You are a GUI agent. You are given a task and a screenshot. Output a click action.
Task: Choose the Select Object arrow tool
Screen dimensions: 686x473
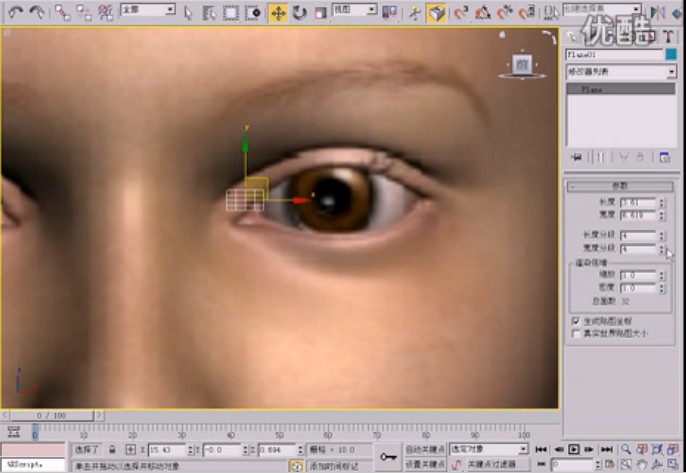coord(189,13)
